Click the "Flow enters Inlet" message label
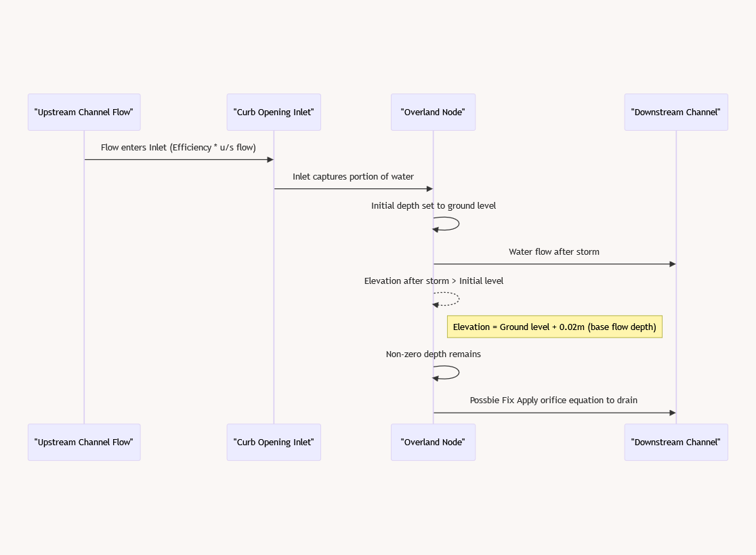 [x=178, y=147]
